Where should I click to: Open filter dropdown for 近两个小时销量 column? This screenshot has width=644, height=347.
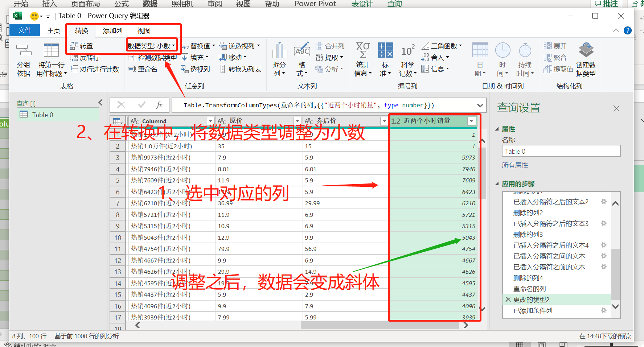tap(472, 121)
